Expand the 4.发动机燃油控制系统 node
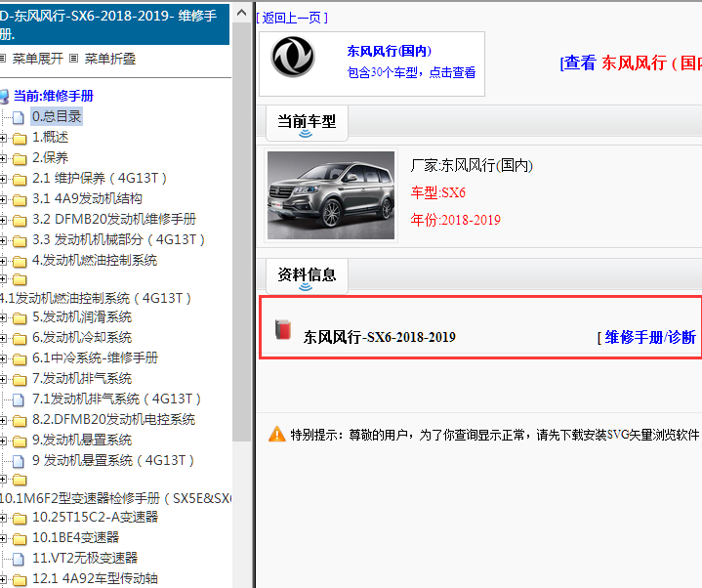 tap(3, 261)
